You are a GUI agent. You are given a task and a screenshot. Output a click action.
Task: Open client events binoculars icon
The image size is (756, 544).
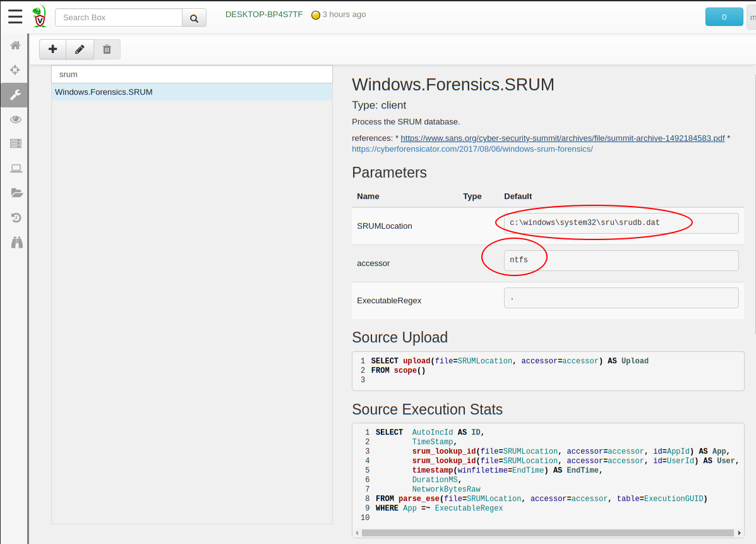click(16, 243)
